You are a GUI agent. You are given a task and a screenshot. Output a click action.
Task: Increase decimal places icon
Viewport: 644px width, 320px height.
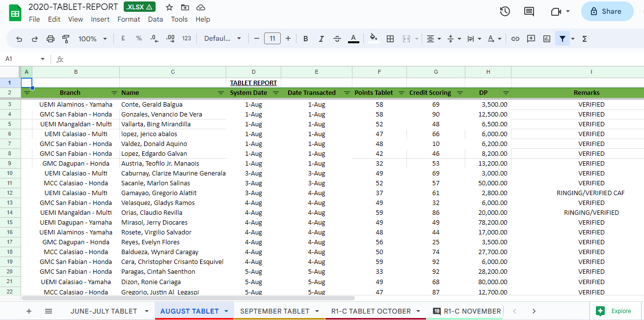pos(170,38)
